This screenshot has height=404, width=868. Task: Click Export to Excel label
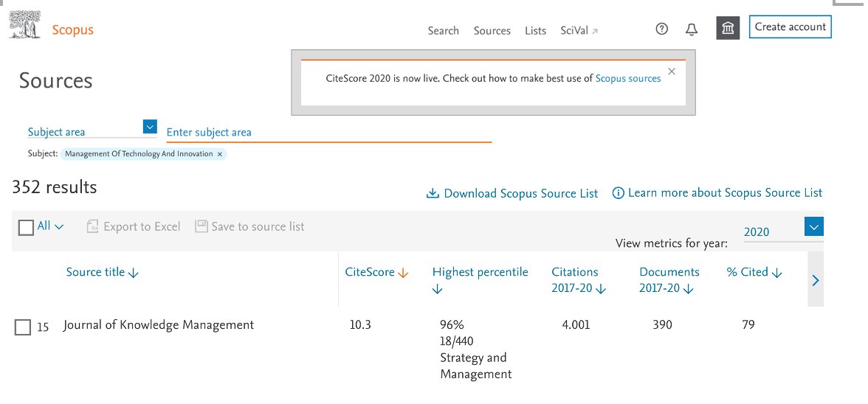click(142, 226)
